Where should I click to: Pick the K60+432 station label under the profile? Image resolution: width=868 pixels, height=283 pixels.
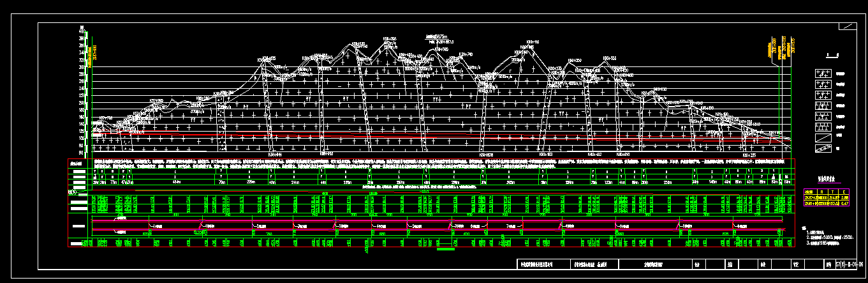pyautogui.click(x=594, y=154)
